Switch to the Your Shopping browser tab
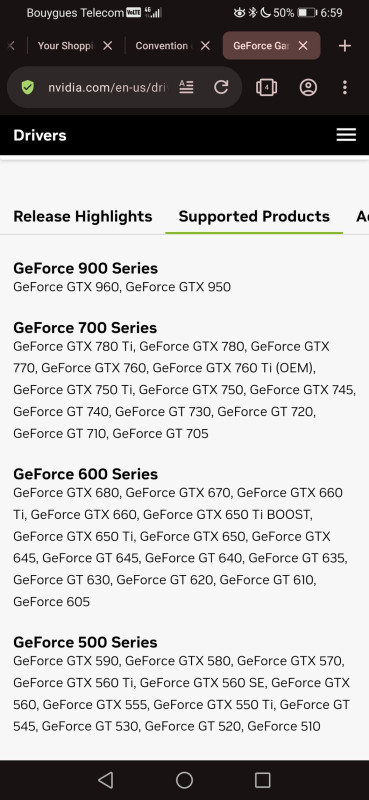Viewport: 369px width, 800px height. coord(65,46)
